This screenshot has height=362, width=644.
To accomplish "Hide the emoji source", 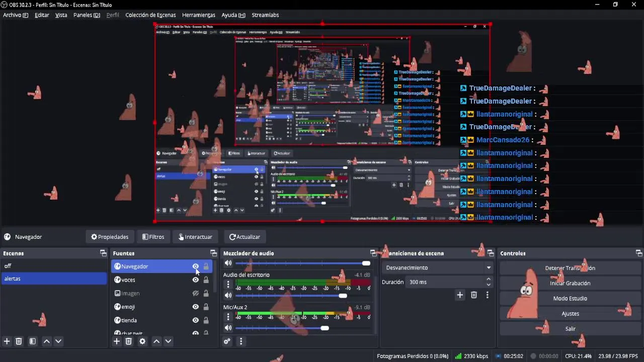I will tap(196, 307).
